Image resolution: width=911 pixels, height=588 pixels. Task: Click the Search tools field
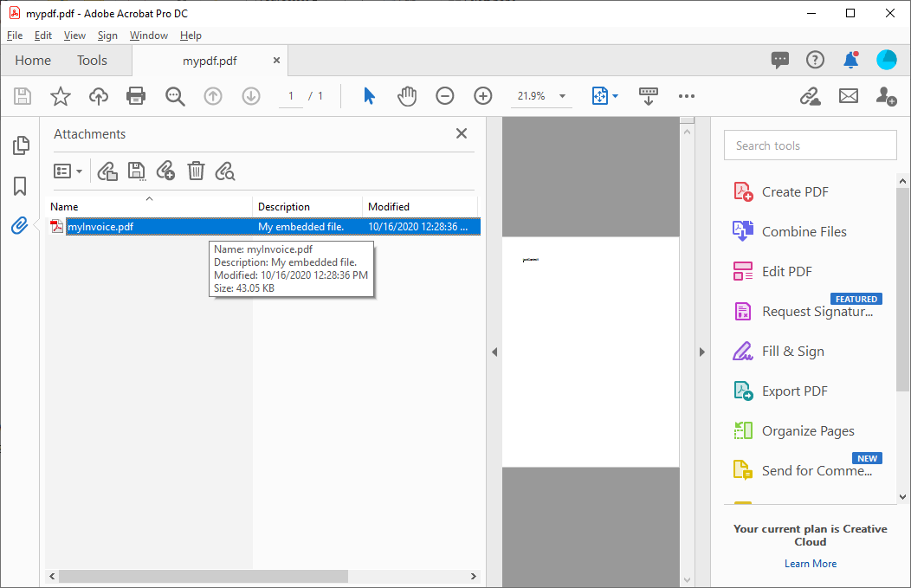pos(810,145)
